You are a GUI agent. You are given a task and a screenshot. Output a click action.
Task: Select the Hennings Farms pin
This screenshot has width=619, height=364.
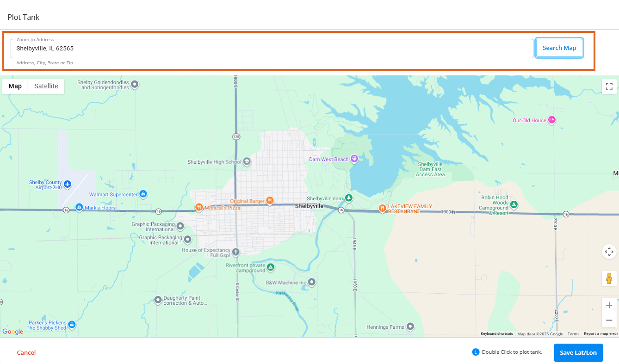click(409, 327)
